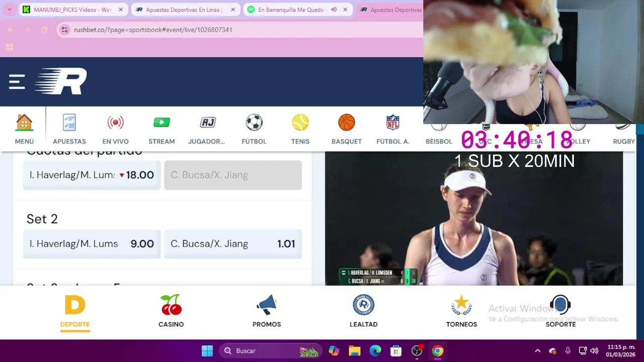644x362 pixels.
Task: Show hidden system tray icons
Action: (x=537, y=351)
